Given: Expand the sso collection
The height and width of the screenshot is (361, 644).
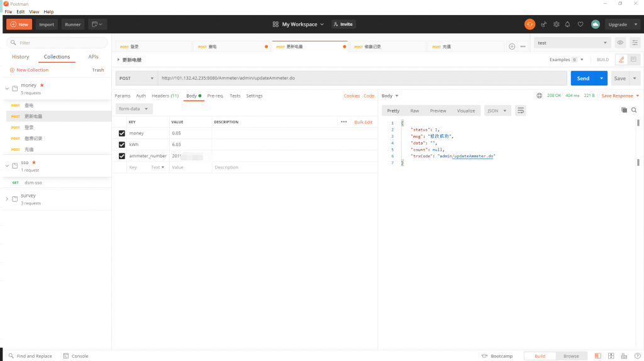Looking at the screenshot, I should point(7,165).
